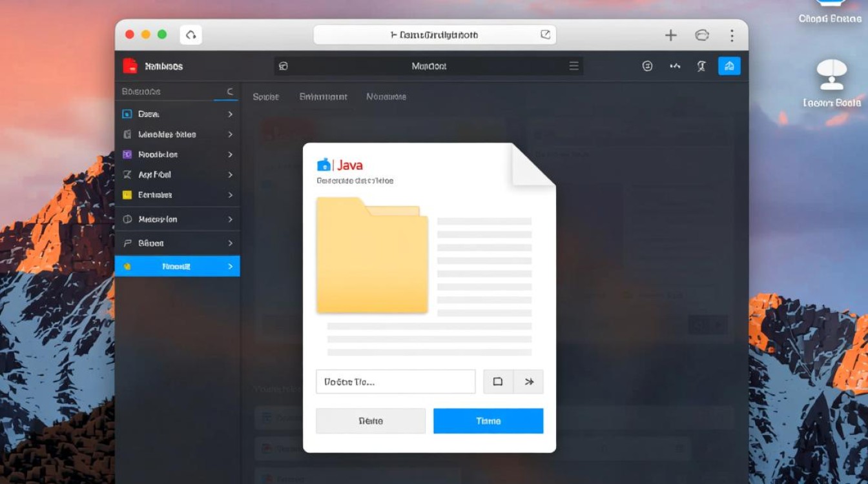Select the purple module icon in the sidebar
The height and width of the screenshot is (484, 868).
click(127, 154)
